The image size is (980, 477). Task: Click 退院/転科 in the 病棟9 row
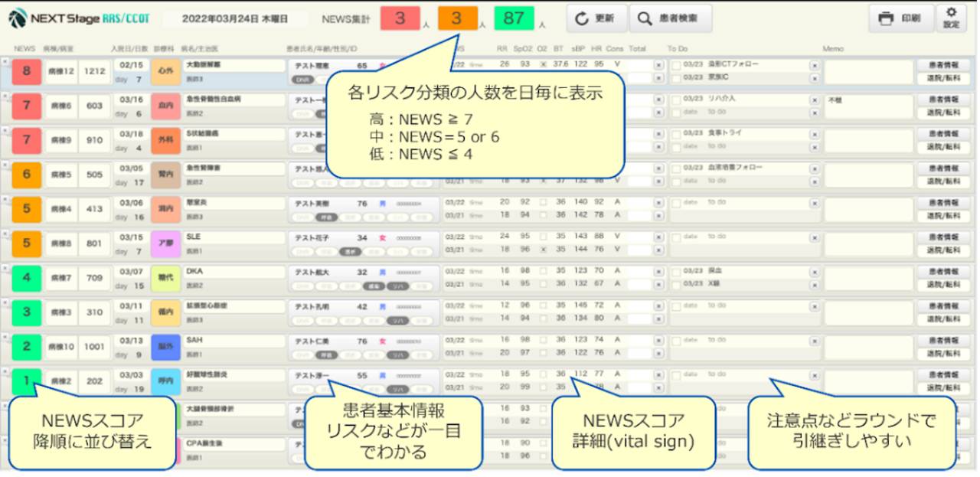click(943, 146)
